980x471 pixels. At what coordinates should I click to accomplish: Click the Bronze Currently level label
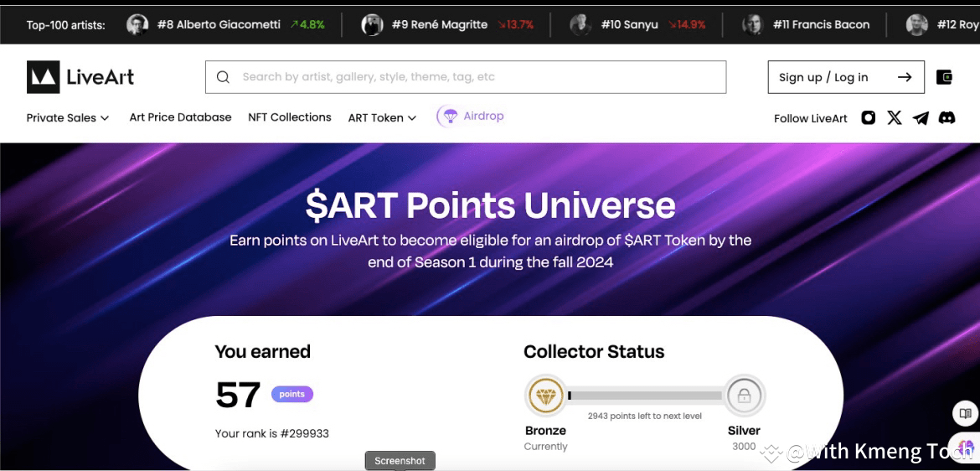pyautogui.click(x=545, y=437)
